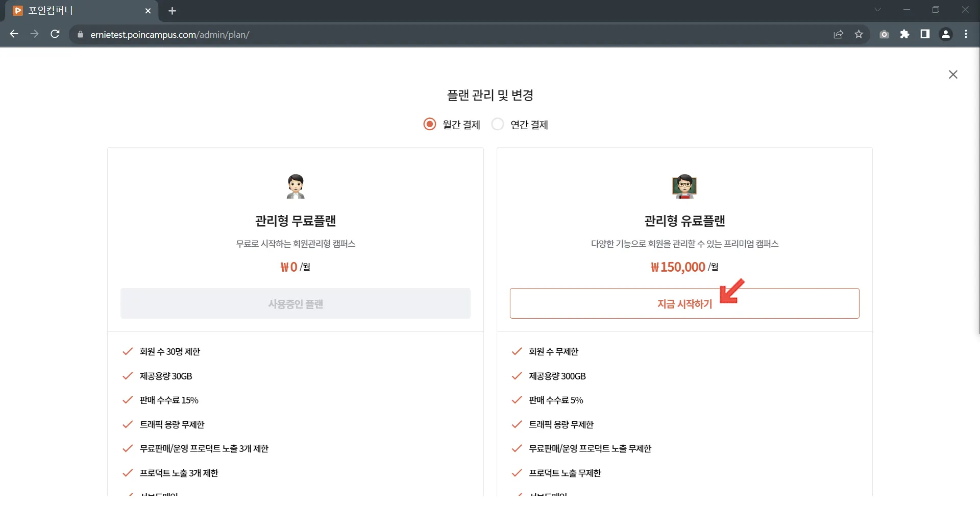Click the 관리형 무료플랜 title

[x=296, y=221]
